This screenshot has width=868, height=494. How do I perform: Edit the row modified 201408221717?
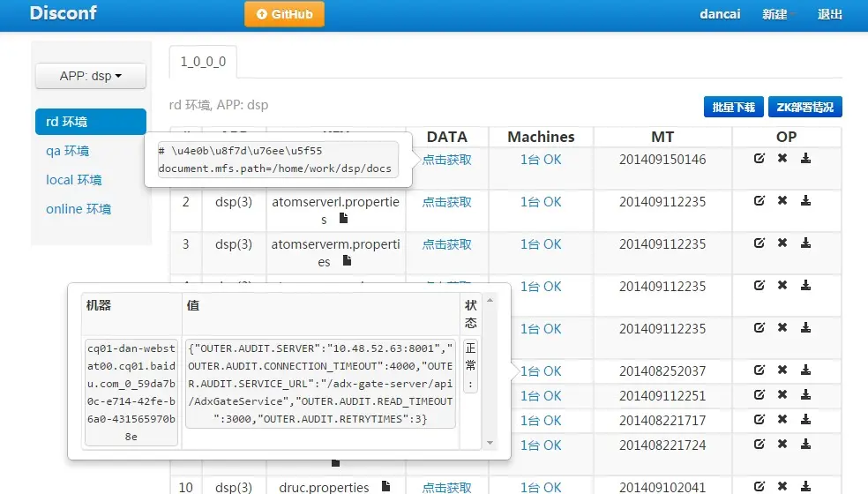(x=759, y=419)
